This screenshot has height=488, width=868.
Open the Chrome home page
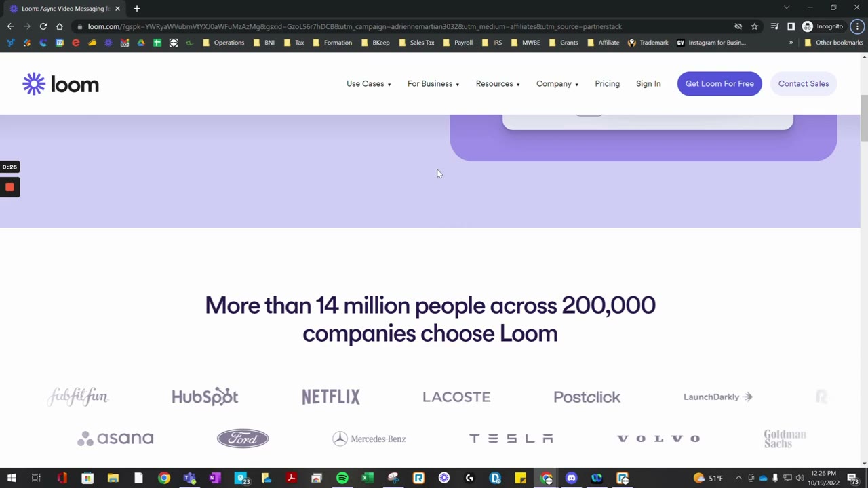60,26
